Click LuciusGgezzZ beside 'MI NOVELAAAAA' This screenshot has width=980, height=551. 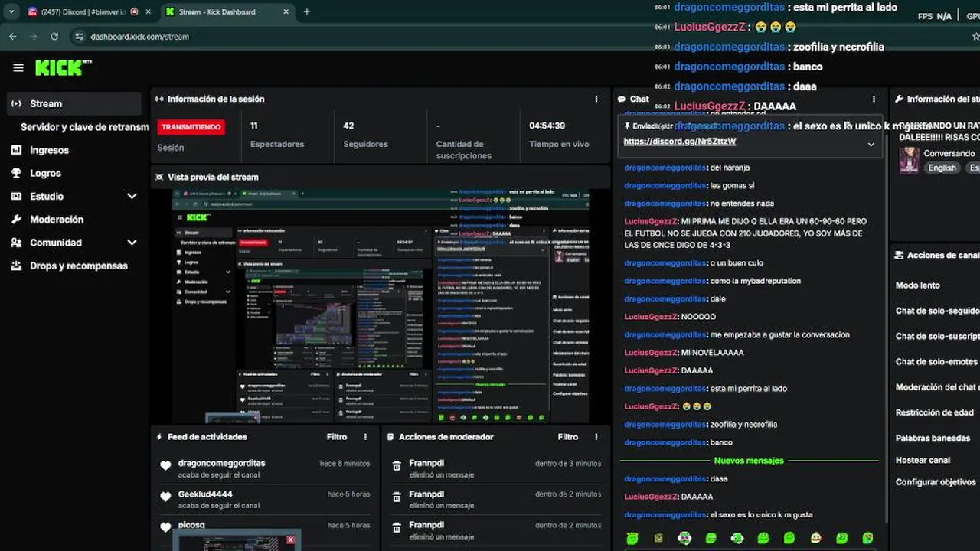[x=651, y=353]
